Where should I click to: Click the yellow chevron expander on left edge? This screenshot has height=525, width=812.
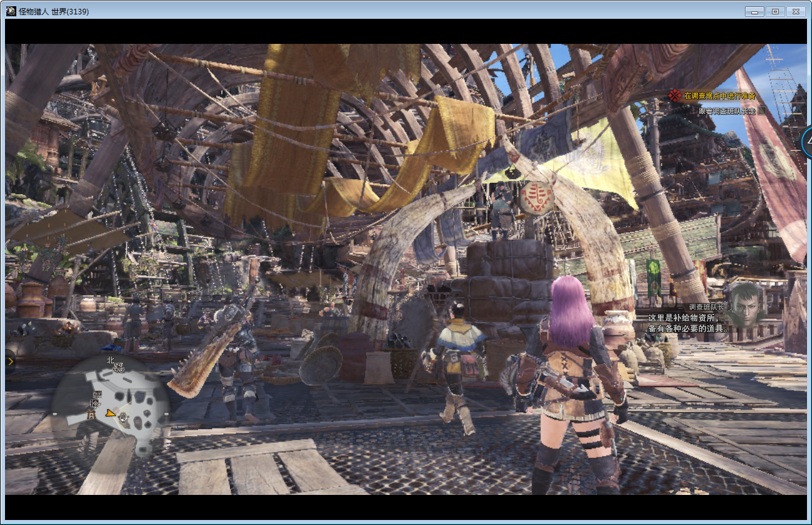point(11,362)
